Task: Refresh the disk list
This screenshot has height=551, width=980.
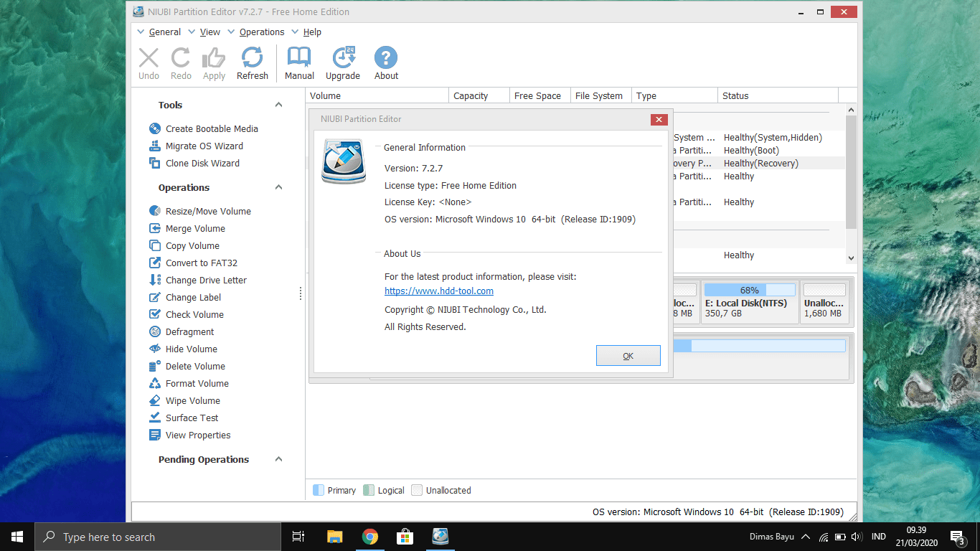Action: (252, 58)
